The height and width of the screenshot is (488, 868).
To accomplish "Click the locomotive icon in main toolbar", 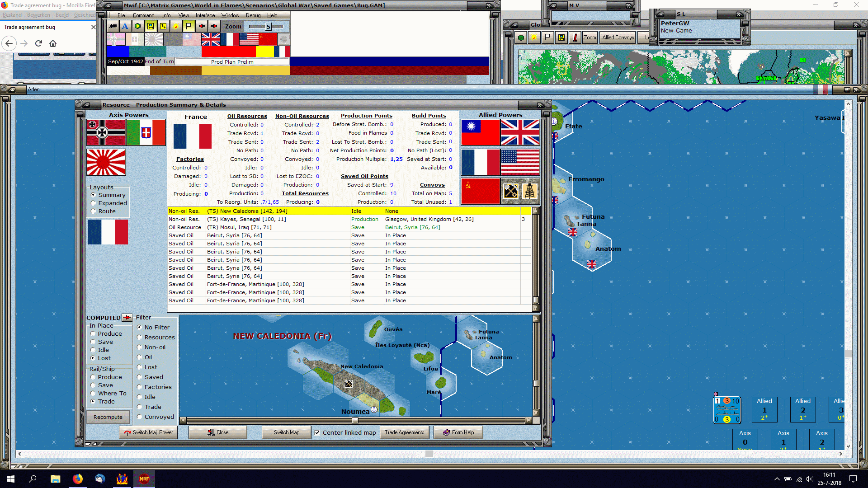I will click(113, 26).
